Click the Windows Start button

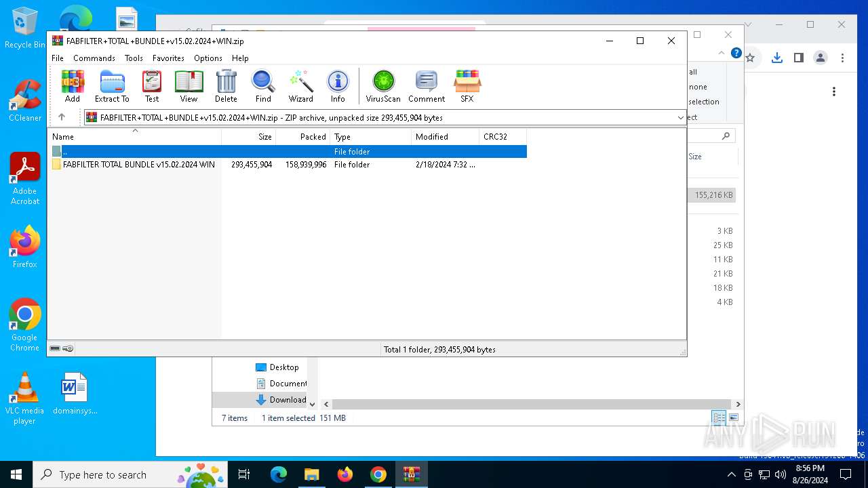(x=16, y=474)
